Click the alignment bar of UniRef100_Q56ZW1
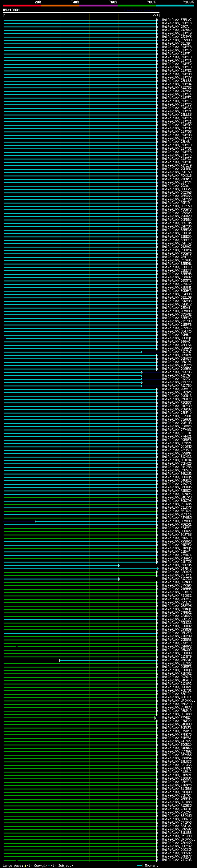 coord(108,660)
